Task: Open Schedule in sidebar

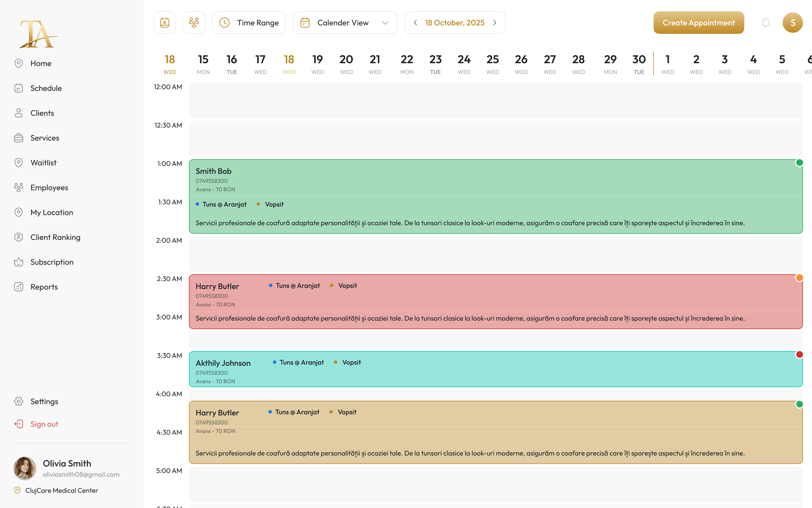Action: coord(38,88)
